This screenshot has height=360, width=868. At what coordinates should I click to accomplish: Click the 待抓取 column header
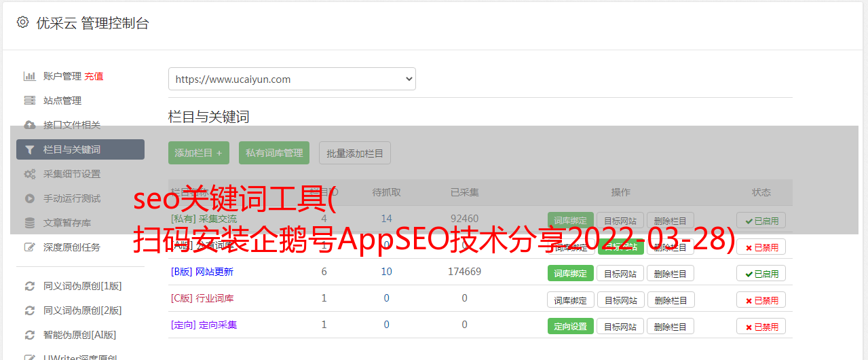click(386, 192)
